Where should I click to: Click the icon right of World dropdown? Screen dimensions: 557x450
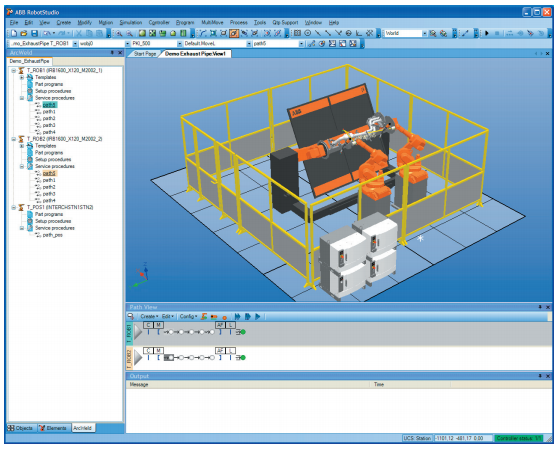[x=433, y=33]
